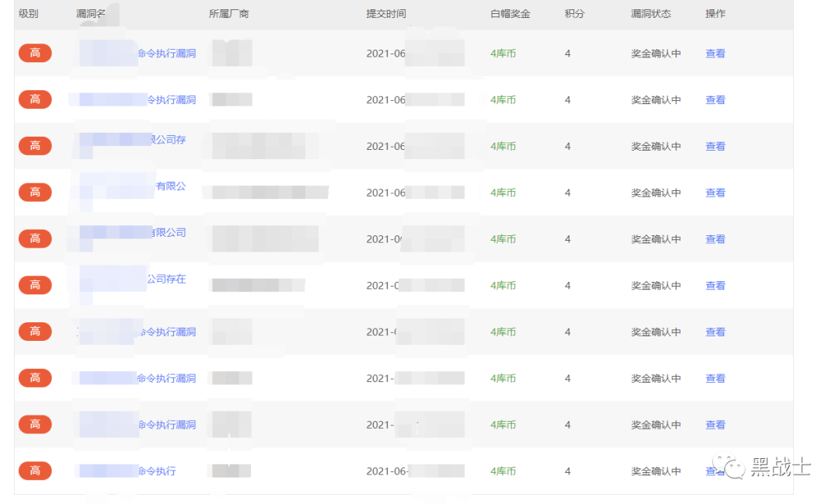This screenshot has height=504, width=839.
Task: Click 高 badge in row ending '命令执行'
Action: point(35,471)
